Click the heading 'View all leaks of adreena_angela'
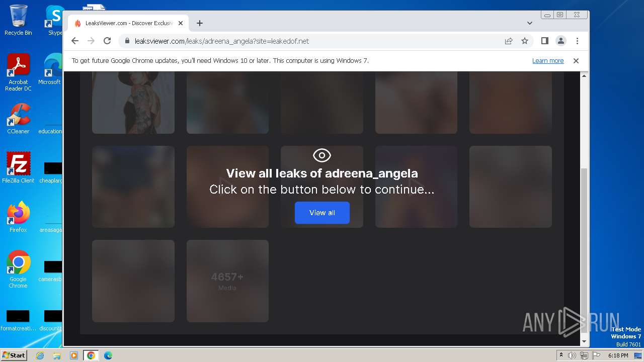The width and height of the screenshot is (644, 362). (x=322, y=173)
